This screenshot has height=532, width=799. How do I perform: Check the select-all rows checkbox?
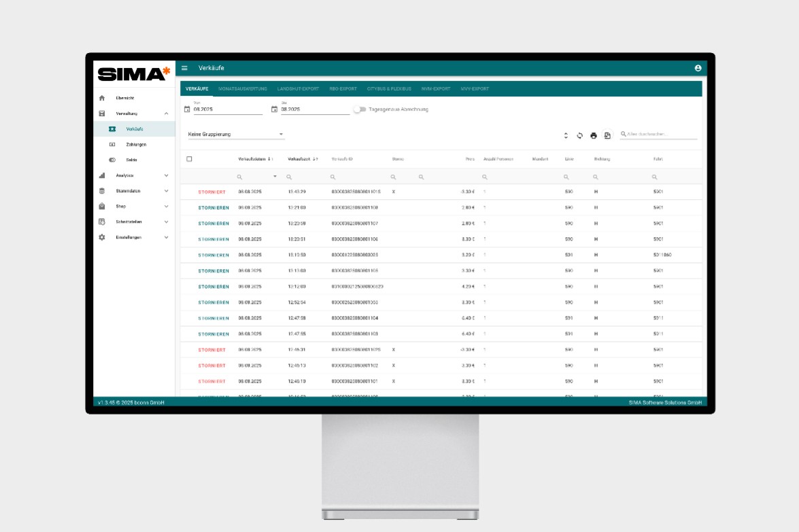(x=189, y=159)
